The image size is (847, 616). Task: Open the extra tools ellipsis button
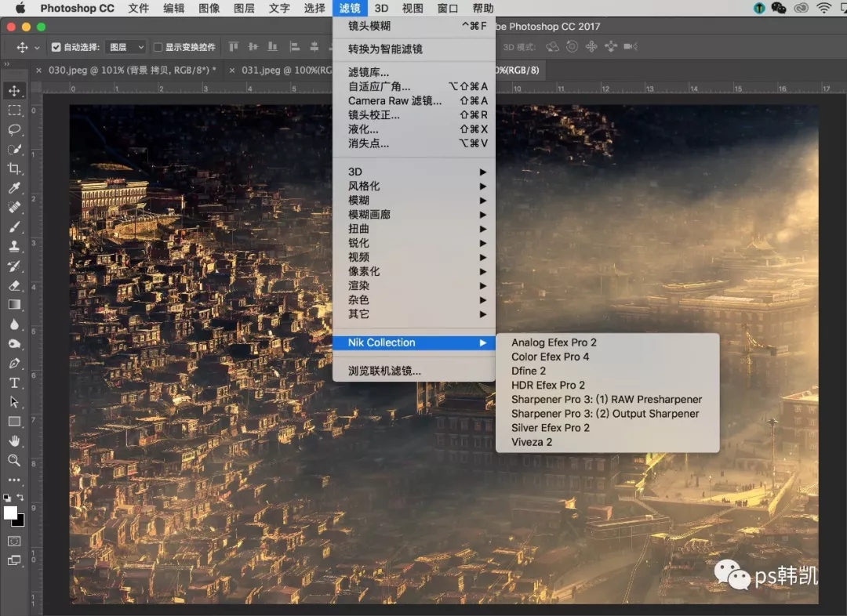click(15, 480)
